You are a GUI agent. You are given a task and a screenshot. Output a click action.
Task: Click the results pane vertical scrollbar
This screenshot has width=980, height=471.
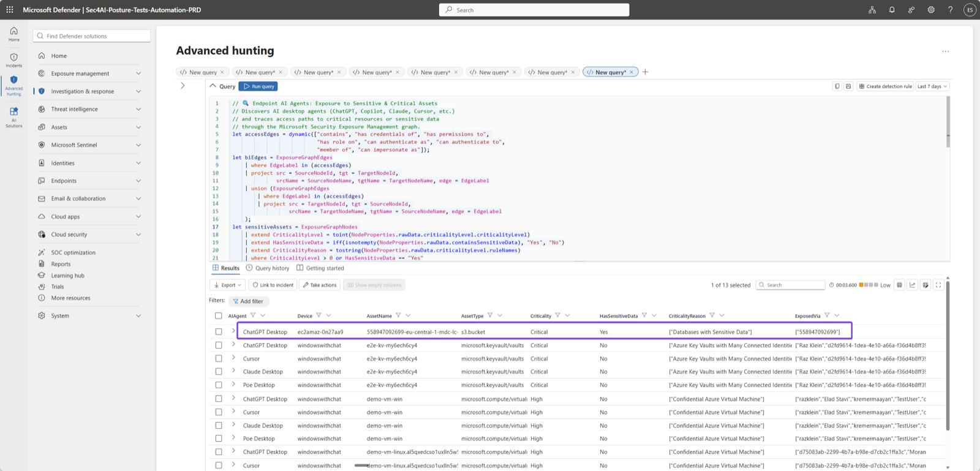tap(948, 355)
